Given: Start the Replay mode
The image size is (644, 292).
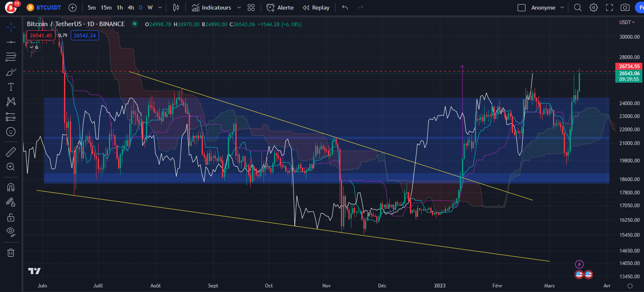Looking at the screenshot, I should pyautogui.click(x=316, y=7).
